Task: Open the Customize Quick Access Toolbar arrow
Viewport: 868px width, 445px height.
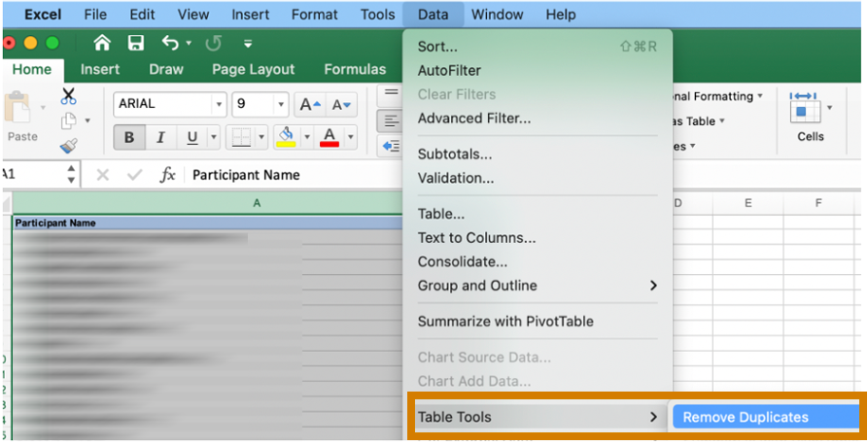Action: (x=248, y=43)
